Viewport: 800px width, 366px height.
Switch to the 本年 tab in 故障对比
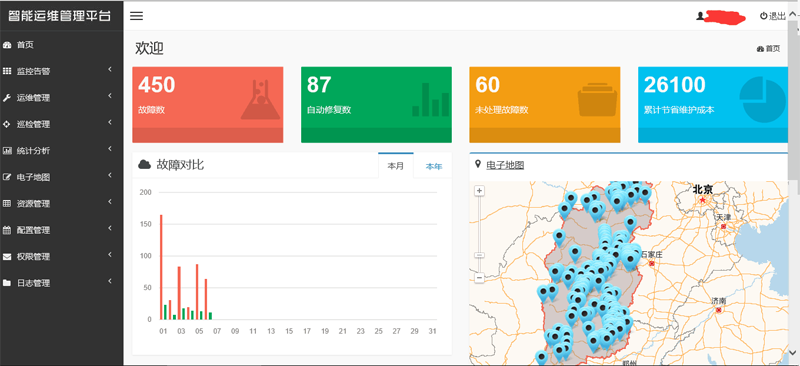pos(434,166)
